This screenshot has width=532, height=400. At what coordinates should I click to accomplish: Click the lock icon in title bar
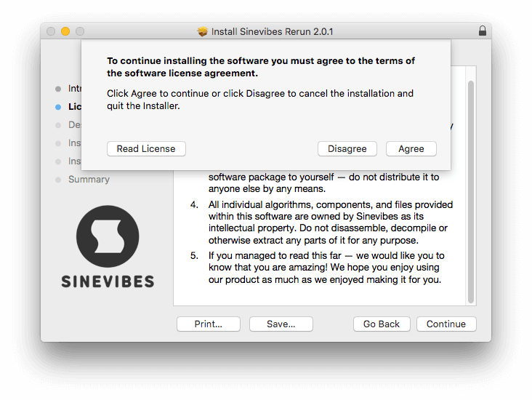(482, 31)
